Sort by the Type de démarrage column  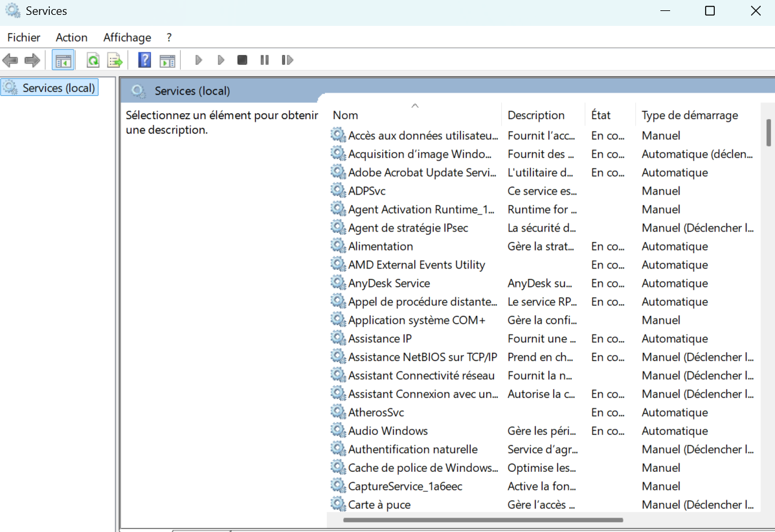(690, 115)
